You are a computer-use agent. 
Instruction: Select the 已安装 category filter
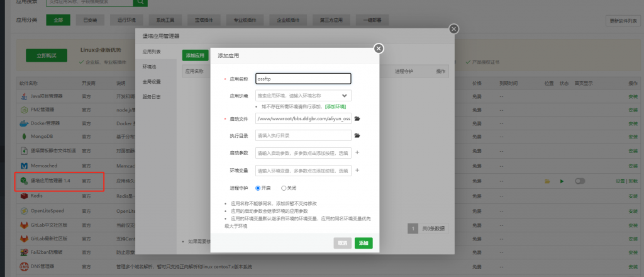90,20
